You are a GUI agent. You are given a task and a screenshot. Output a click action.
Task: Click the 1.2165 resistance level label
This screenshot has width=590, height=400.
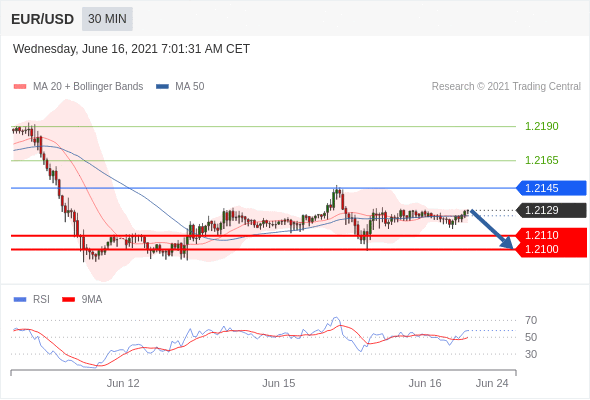[x=541, y=160]
